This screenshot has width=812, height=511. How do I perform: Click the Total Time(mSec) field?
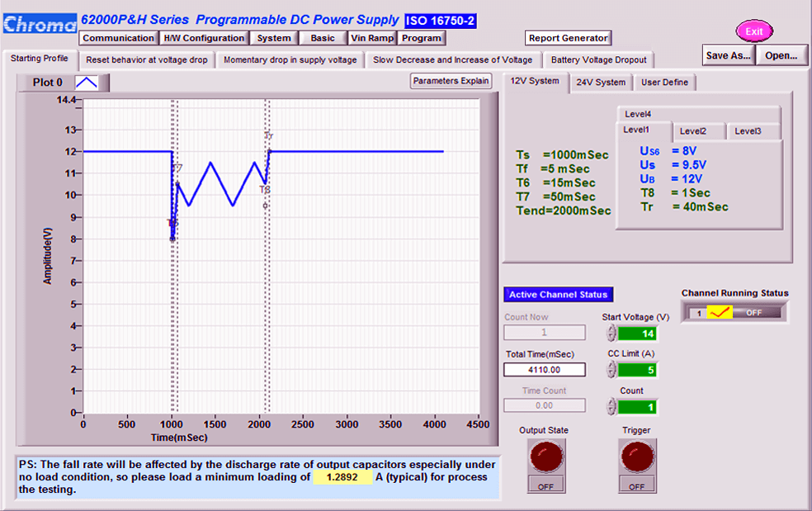click(x=545, y=370)
